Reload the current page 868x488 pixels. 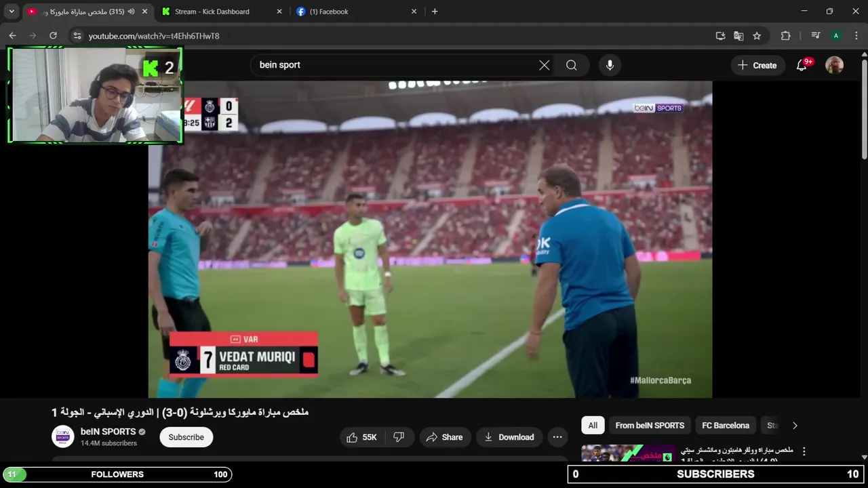[53, 36]
